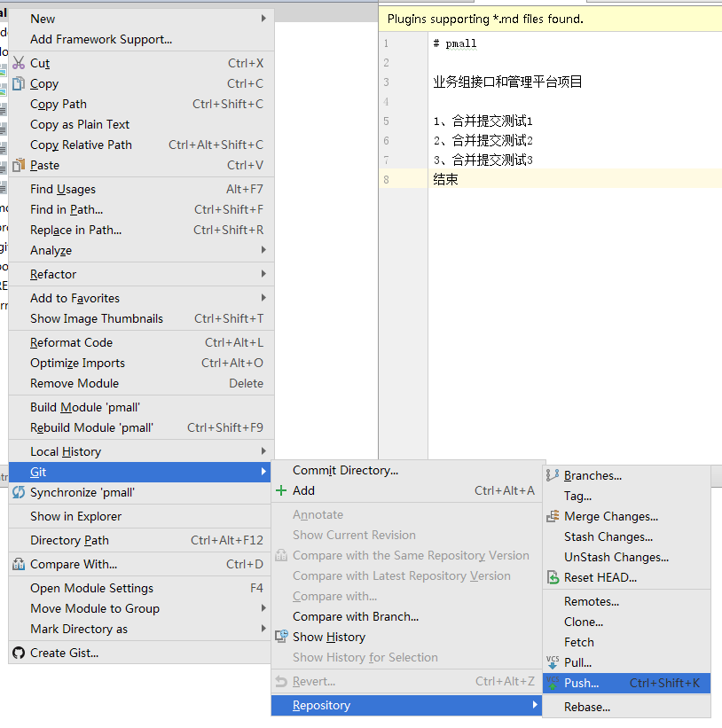Click the green plus Add icon
The height and width of the screenshot is (728, 722).
pos(281,490)
